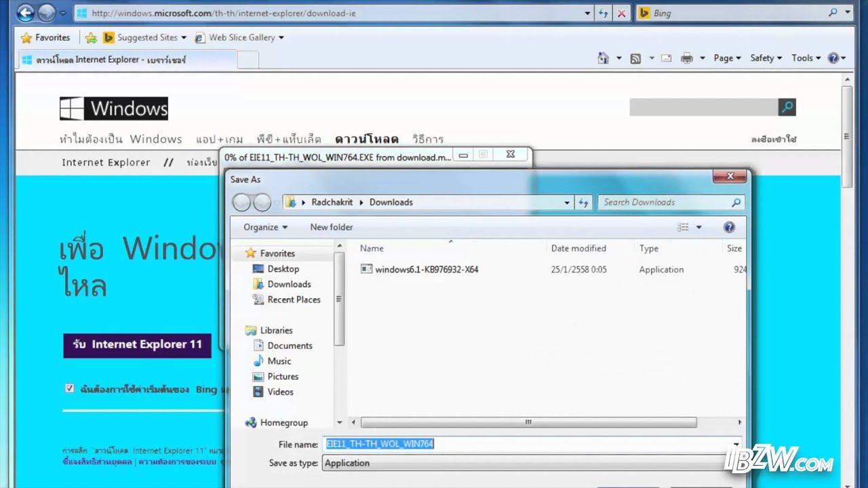Click the IE Forward navigation button
868x488 pixels.
[47, 13]
